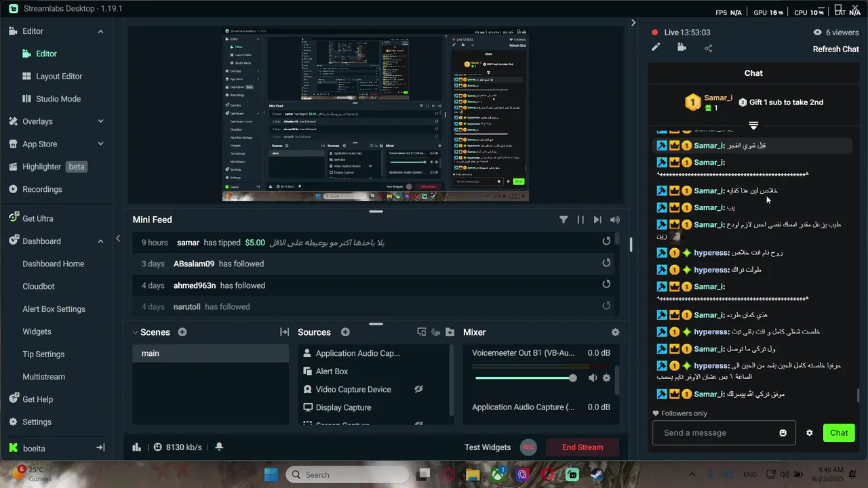Image resolution: width=868 pixels, height=488 pixels.
Task: Open the Mixer advanced settings gear
Action: pyautogui.click(x=615, y=332)
